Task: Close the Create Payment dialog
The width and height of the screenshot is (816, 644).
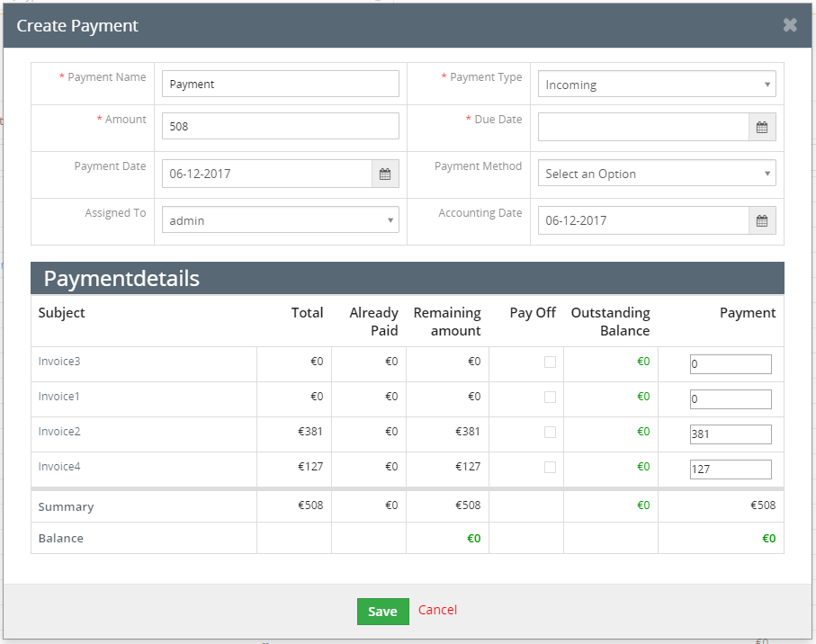Action: 790,25
